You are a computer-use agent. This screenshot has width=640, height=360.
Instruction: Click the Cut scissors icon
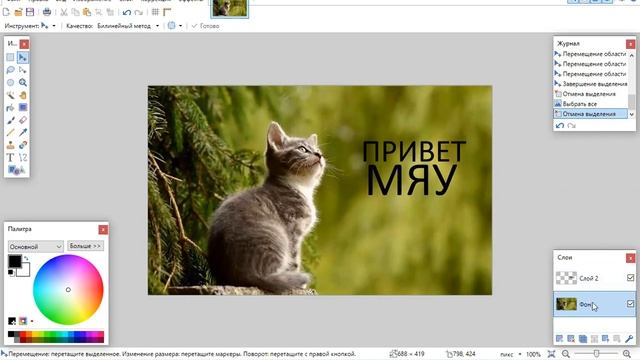click(x=64, y=12)
